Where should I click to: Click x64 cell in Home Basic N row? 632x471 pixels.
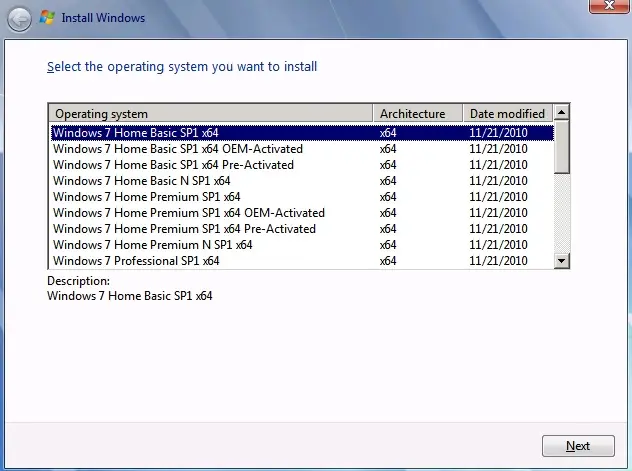[x=388, y=181]
